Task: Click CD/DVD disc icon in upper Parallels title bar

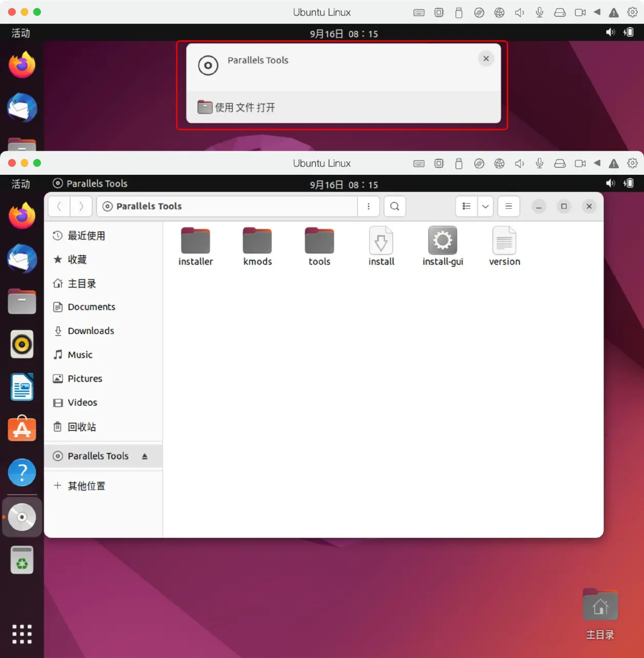Action: [x=479, y=13]
